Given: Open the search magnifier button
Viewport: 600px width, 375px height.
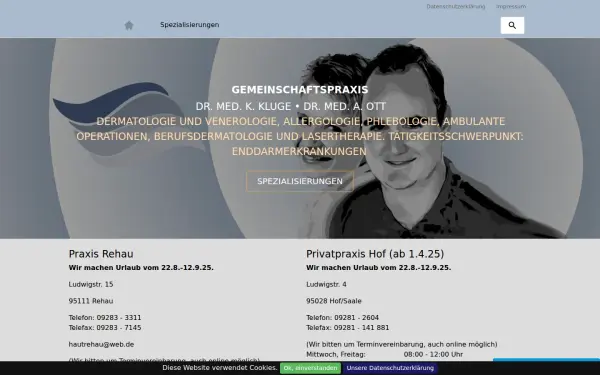Looking at the screenshot, I should click(512, 25).
